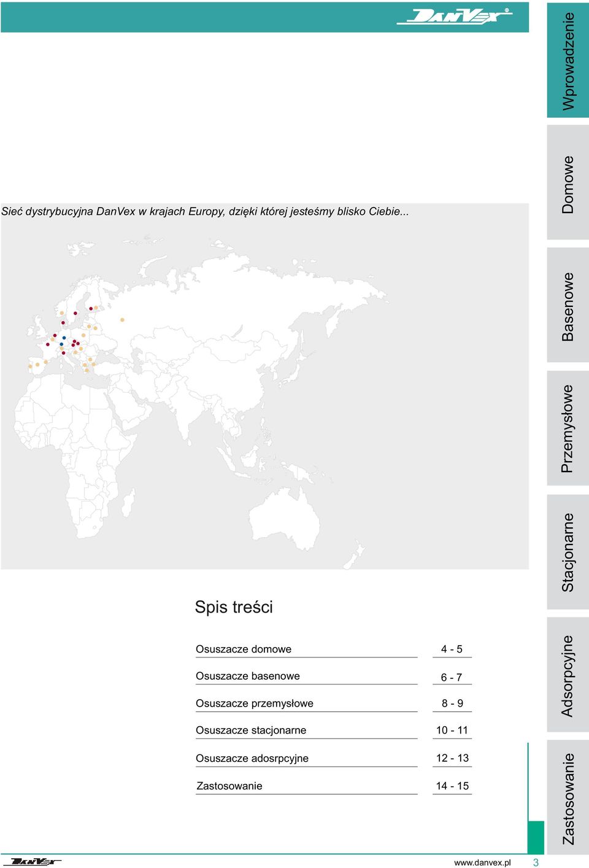Viewport: 589px width, 868px height.
Task: Open the Wprowadzenie side tab
Action: tap(568, 60)
